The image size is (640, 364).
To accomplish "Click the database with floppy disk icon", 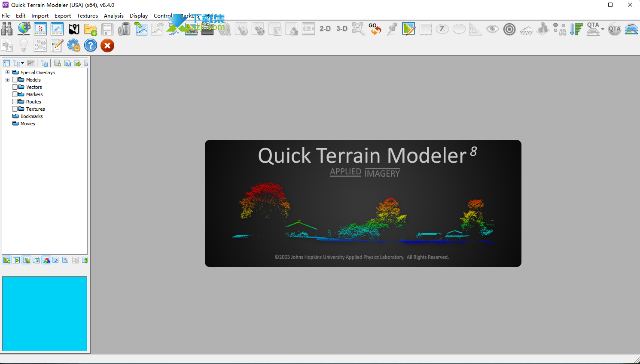I will point(67,63).
